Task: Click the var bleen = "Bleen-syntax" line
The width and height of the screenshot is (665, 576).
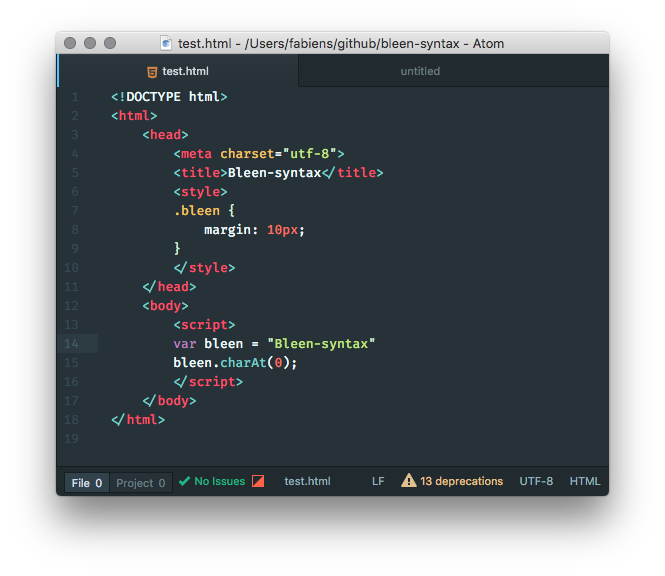Action: pos(274,344)
